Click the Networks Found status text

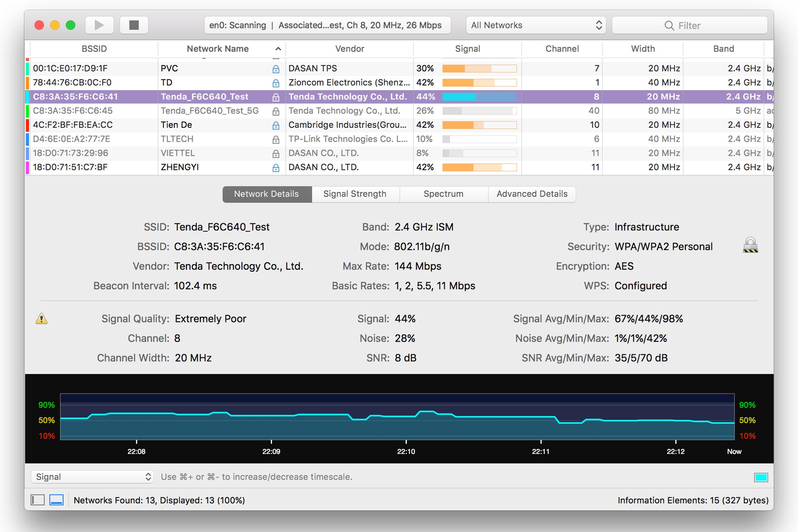[159, 500]
